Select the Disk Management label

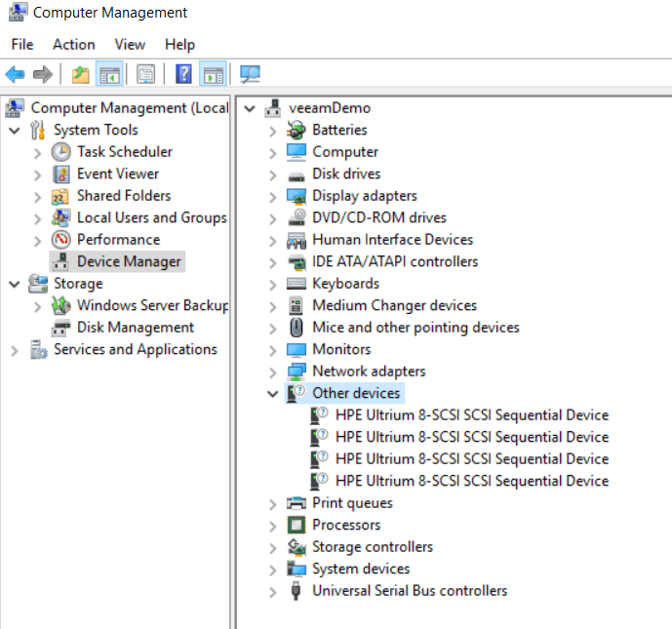[136, 328]
